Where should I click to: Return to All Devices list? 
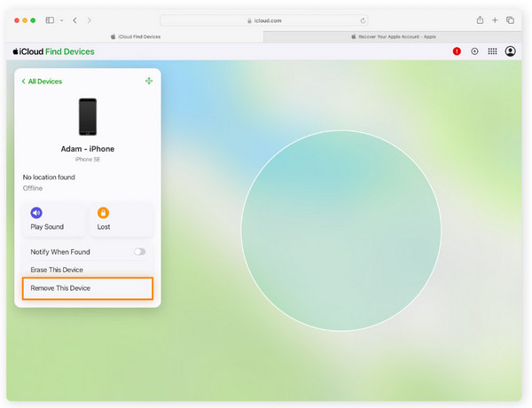[x=42, y=82]
